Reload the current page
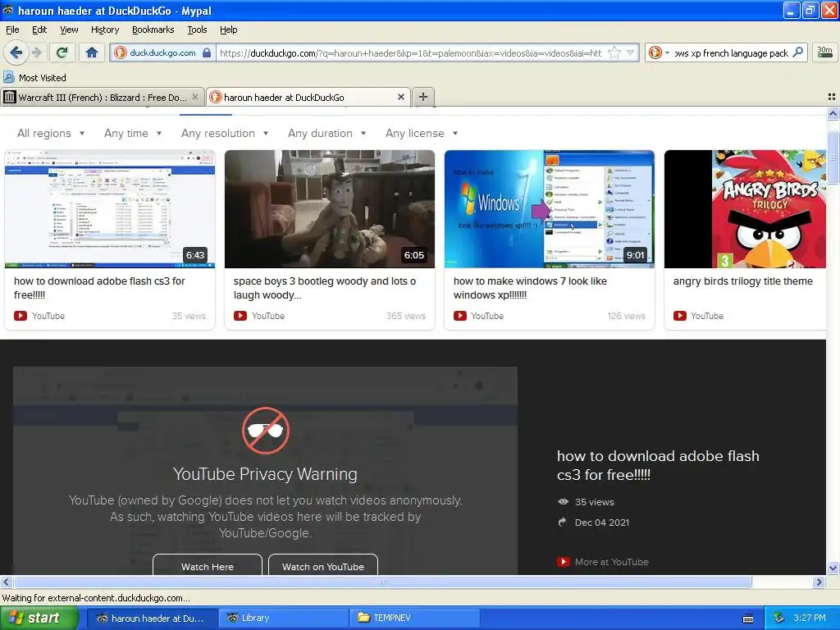The image size is (840, 630). 62,52
